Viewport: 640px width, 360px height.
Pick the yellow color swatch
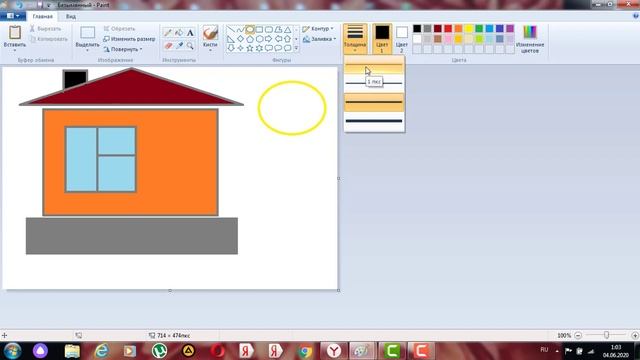tap(469, 28)
